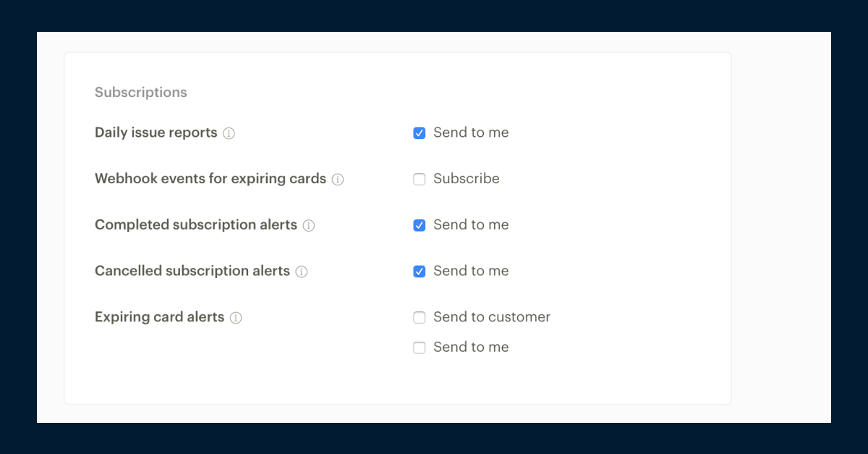Disable Cancelled subscription alerts Send to me checkbox
Viewport: 868px width, 454px height.
(420, 272)
